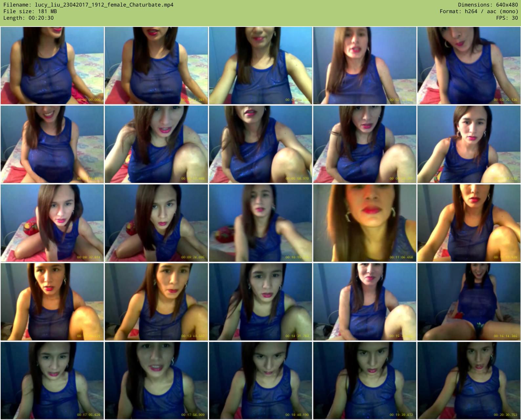Screen dimensions: 521x420
Task: Open the frame at 00:18:48.190
Action: [x=260, y=381]
